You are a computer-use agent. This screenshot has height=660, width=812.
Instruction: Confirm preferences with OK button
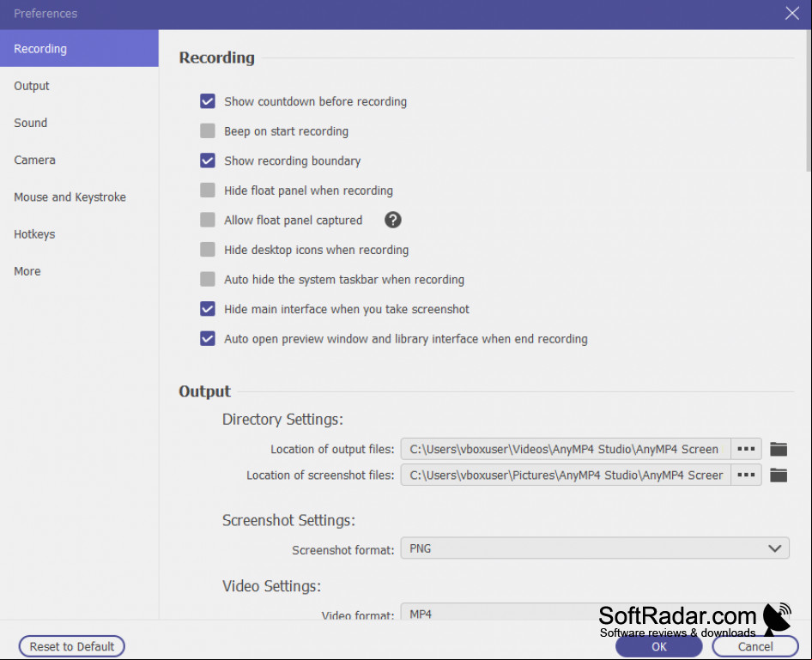(x=658, y=646)
